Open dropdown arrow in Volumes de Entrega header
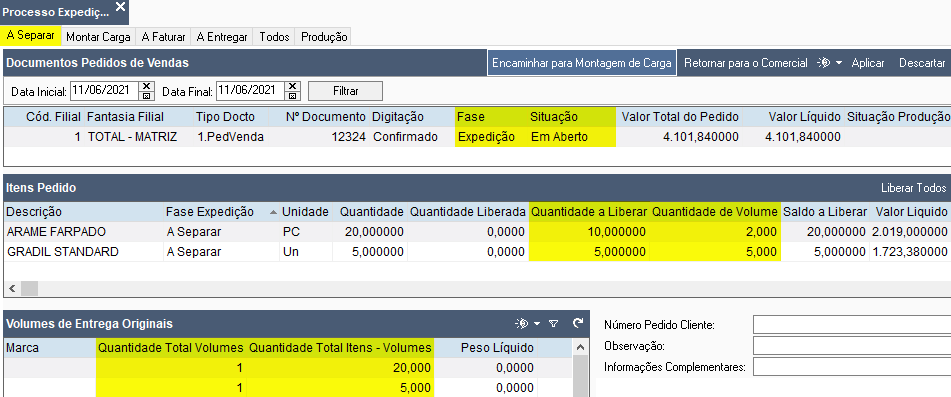951x397 pixels. click(x=537, y=324)
